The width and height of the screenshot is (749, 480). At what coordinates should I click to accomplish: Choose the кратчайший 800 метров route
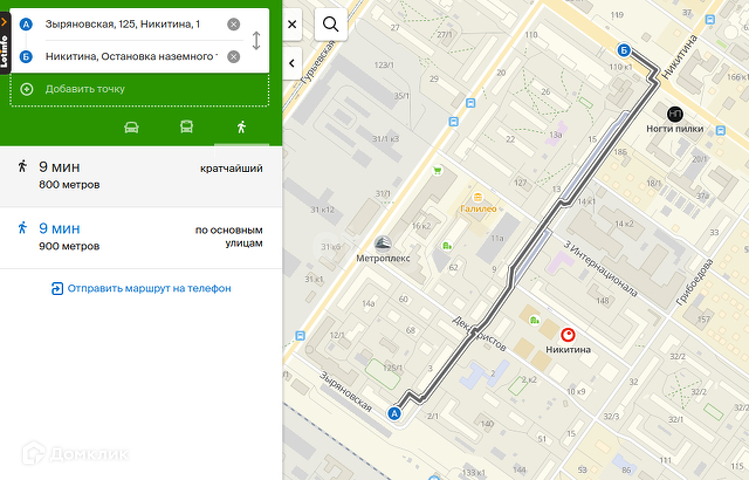coord(141,176)
